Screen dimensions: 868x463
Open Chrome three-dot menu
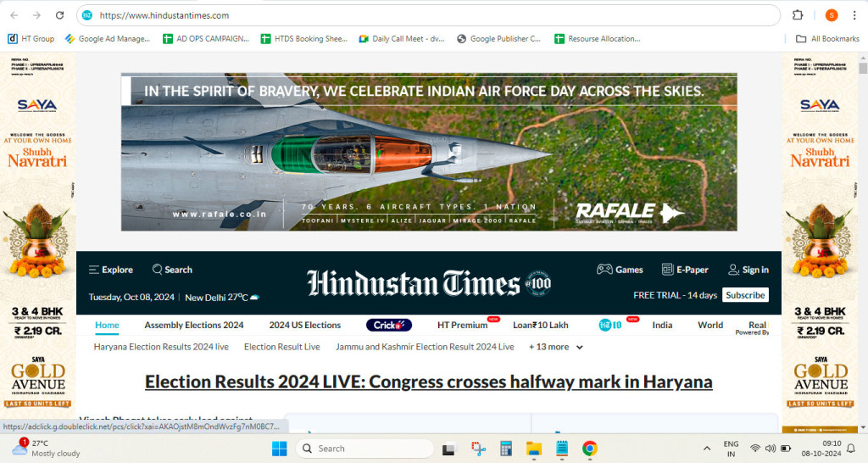click(854, 15)
